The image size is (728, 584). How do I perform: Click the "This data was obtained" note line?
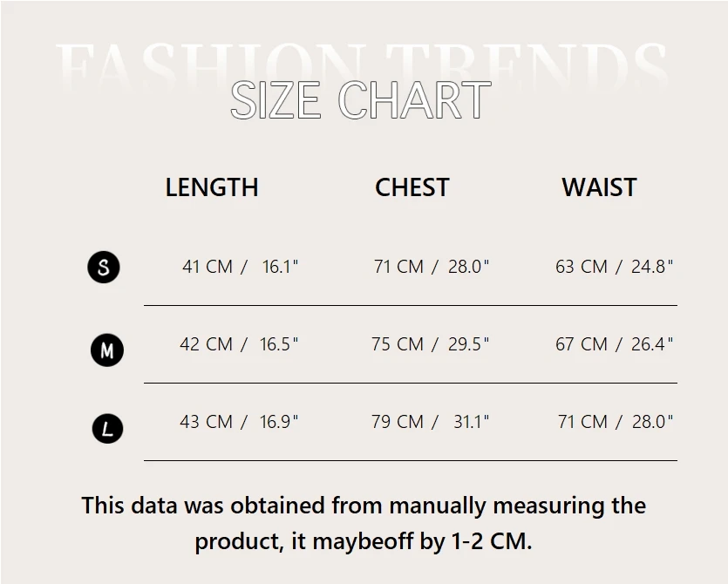[363, 506]
